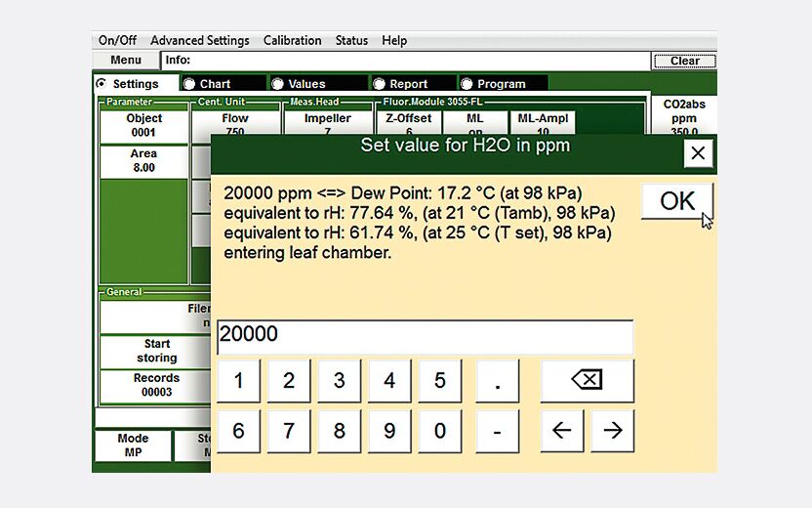Confirm the value with OK
This screenshot has width=812, height=508.
tap(677, 201)
